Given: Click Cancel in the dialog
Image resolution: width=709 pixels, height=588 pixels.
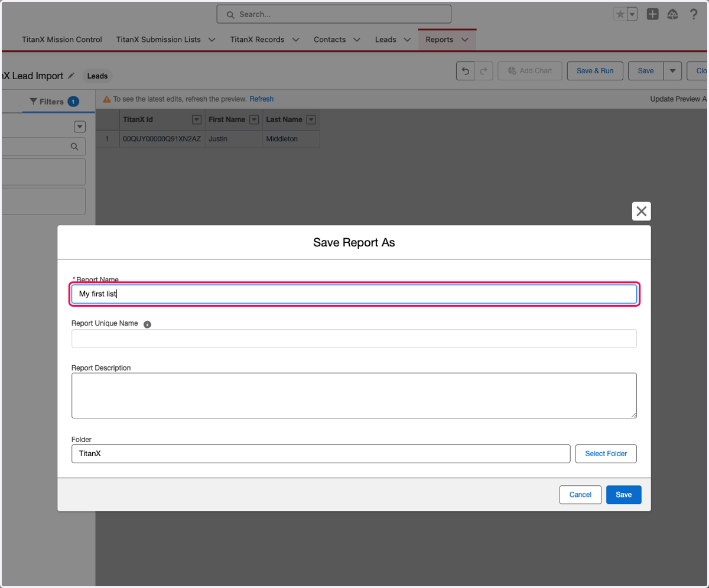Looking at the screenshot, I should click(580, 495).
